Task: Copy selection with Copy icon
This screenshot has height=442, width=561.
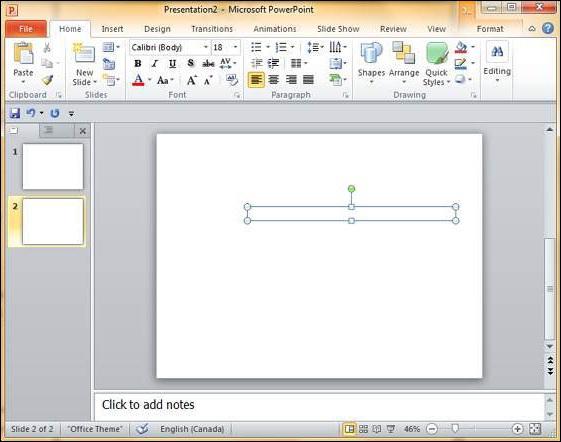Action: [x=47, y=63]
